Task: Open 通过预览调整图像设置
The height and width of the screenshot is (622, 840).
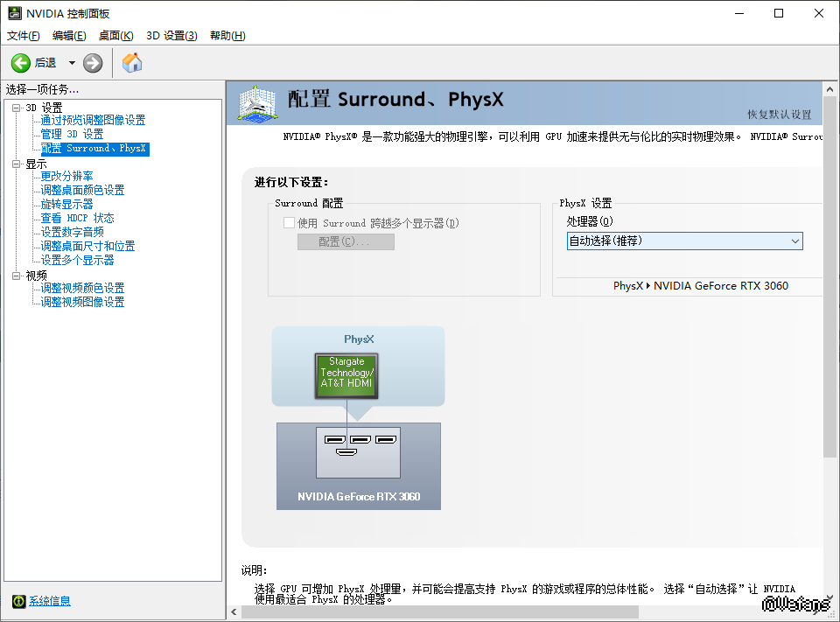Action: (94, 120)
